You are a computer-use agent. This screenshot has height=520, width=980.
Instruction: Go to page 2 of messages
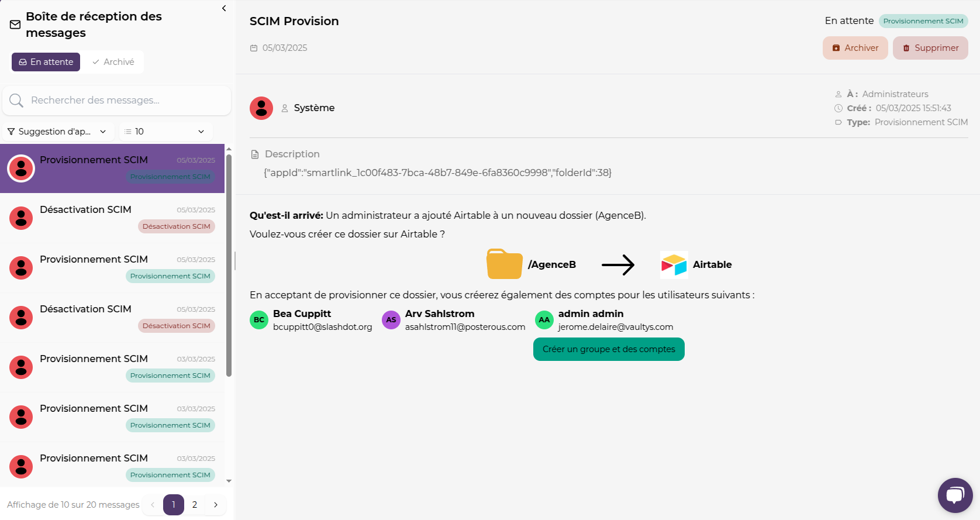tap(195, 505)
